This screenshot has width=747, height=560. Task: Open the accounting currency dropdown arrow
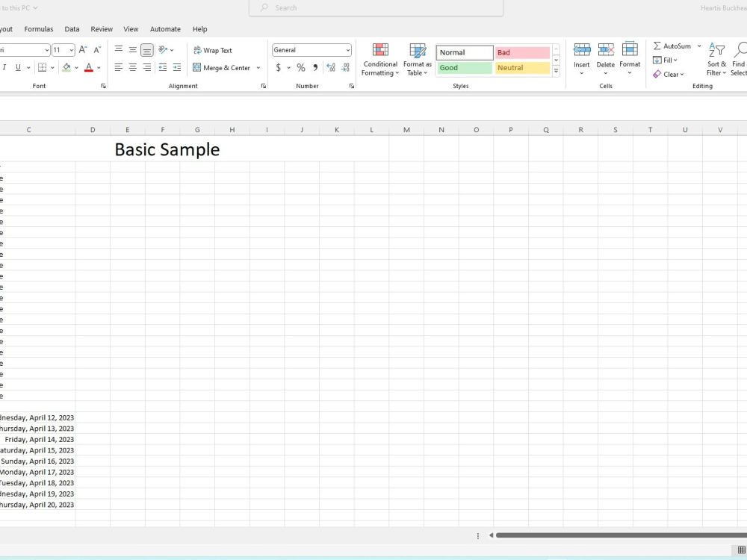[288, 68]
